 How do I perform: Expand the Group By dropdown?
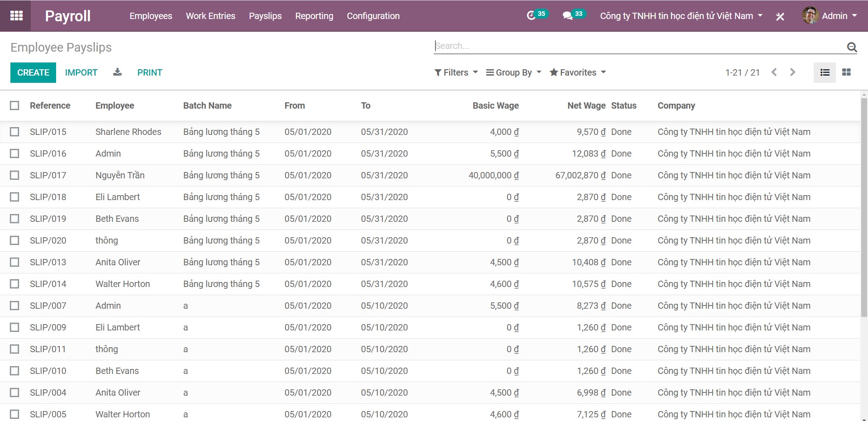513,72
